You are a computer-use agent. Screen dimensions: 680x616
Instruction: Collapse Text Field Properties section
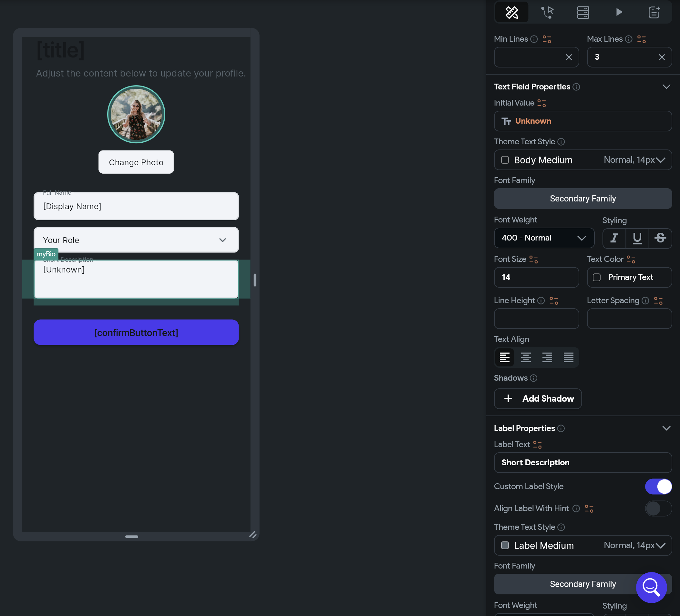click(666, 87)
